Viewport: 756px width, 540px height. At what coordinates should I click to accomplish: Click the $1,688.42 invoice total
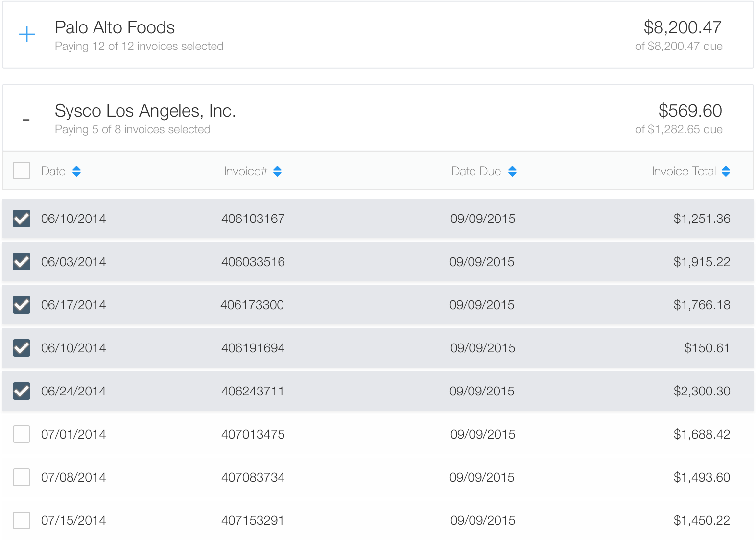[701, 434]
